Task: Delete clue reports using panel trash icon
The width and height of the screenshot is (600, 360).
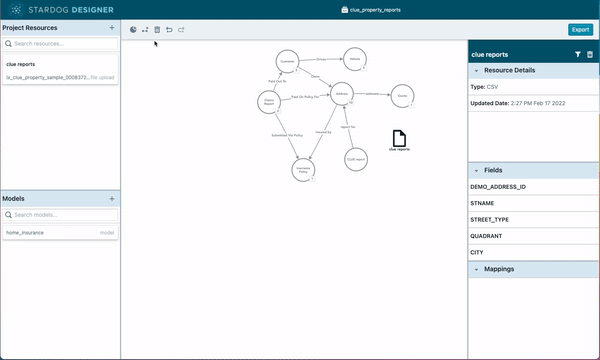Action: 590,54
